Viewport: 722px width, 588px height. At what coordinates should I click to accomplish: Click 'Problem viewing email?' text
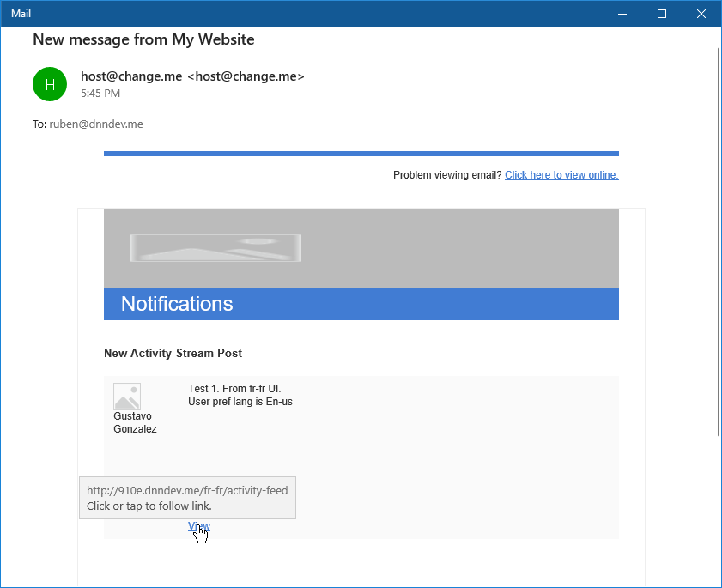(447, 175)
